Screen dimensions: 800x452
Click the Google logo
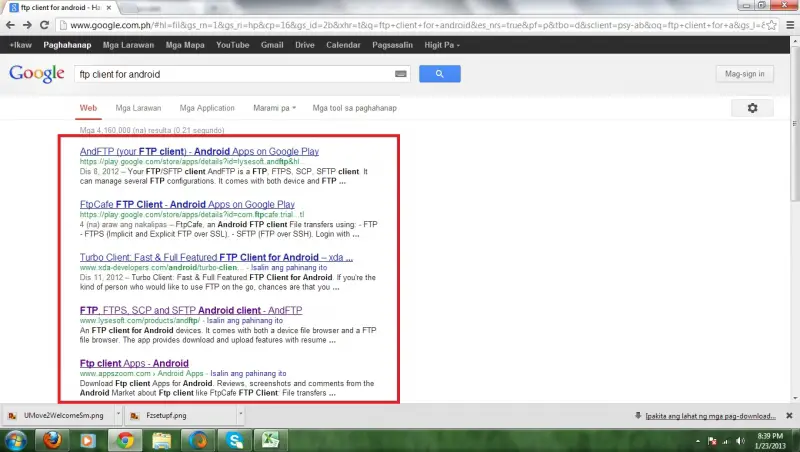point(37,74)
